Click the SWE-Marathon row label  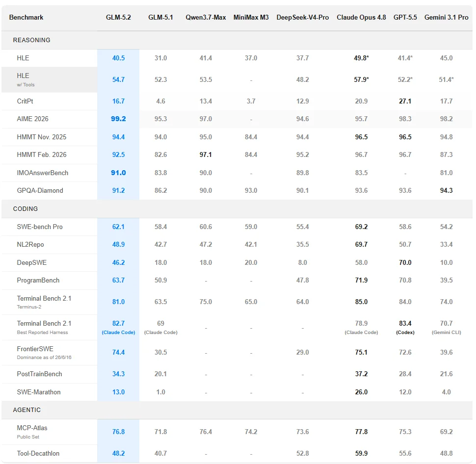click(39, 392)
